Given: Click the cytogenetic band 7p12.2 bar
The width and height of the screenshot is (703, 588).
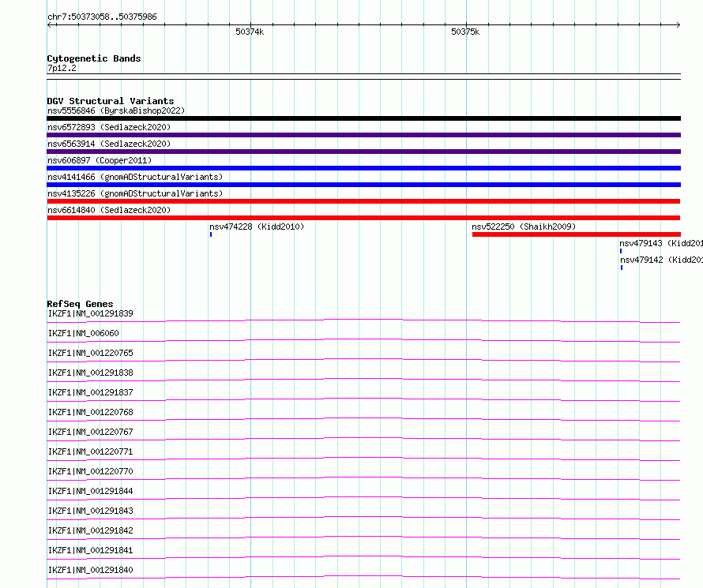Looking at the screenshot, I should point(363,77).
